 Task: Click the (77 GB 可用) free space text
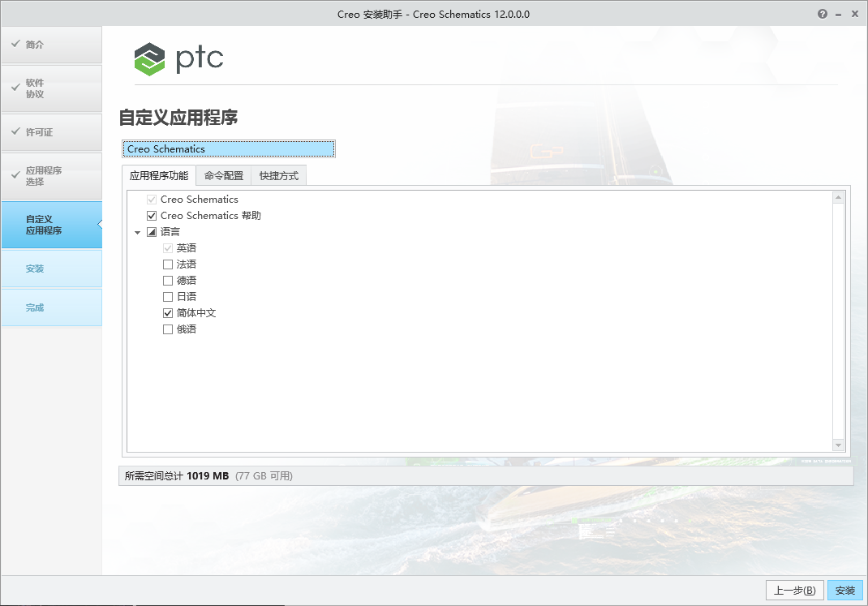tap(264, 476)
